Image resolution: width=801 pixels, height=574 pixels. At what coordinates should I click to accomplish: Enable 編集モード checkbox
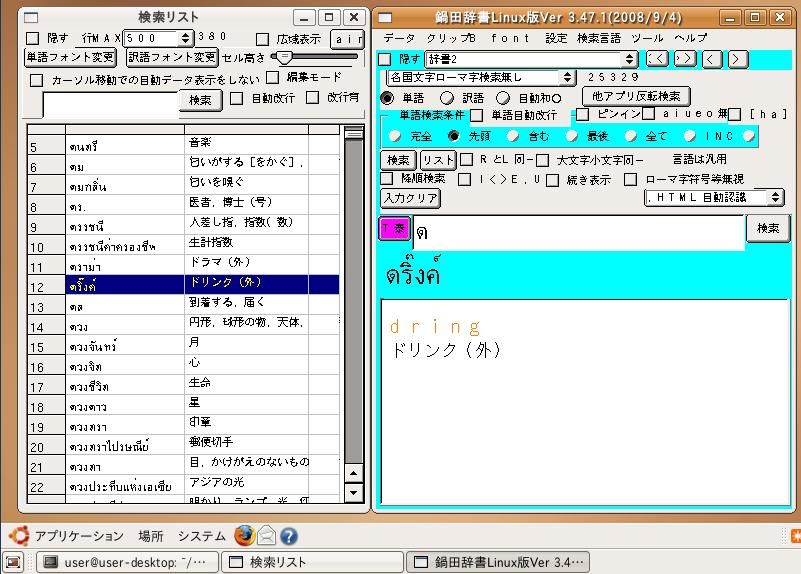[272, 77]
